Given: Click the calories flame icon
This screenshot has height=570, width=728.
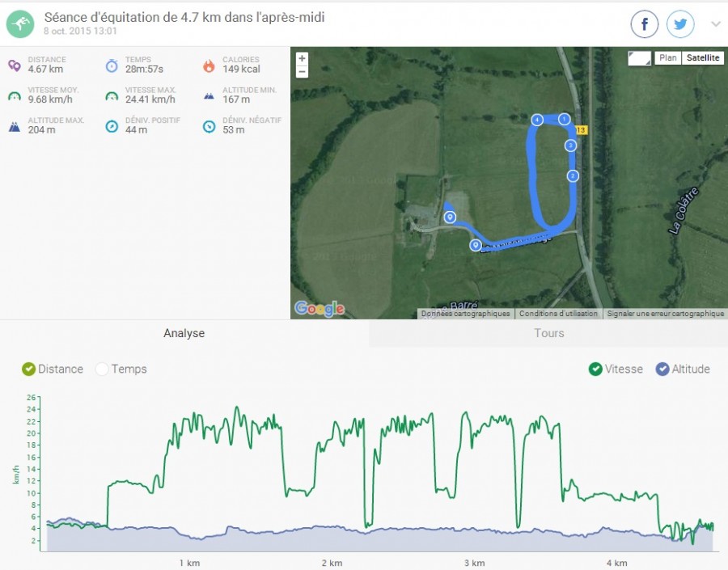Looking at the screenshot, I should [x=209, y=65].
